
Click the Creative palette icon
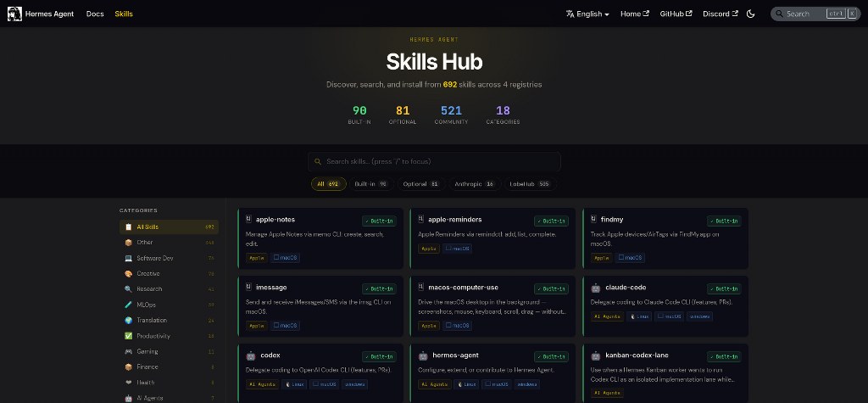click(129, 273)
